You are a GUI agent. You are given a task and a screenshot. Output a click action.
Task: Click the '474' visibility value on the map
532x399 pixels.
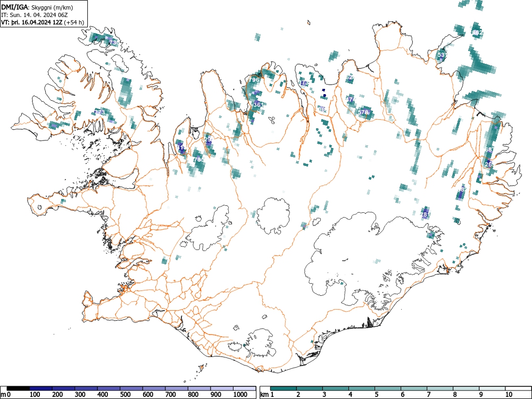pyautogui.click(x=351, y=99)
